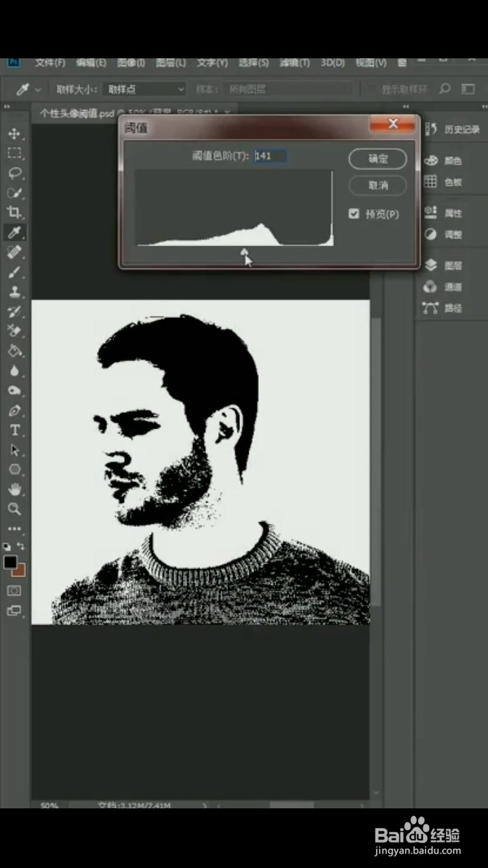The width and height of the screenshot is (488, 868).
Task: Select the History Brush tool
Action: pyautogui.click(x=14, y=311)
